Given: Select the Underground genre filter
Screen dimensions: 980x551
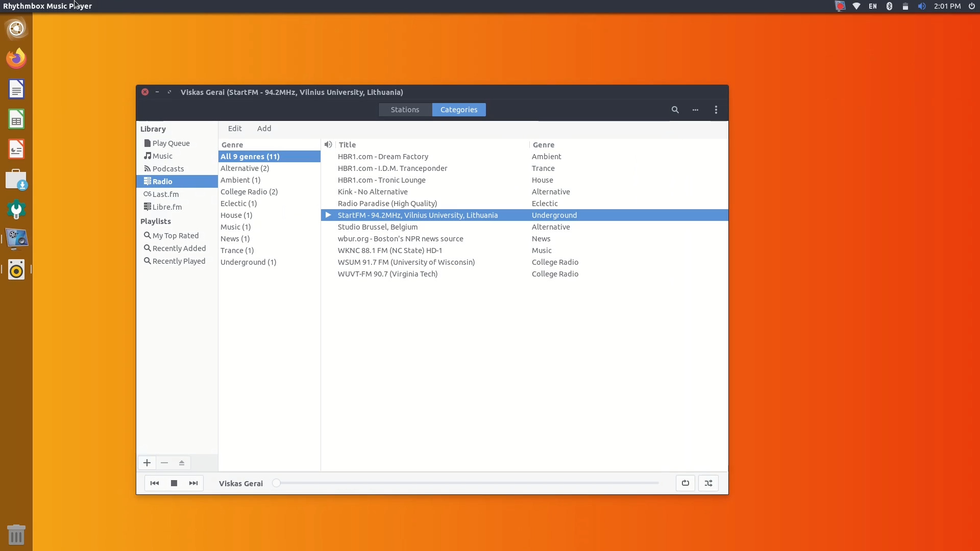Looking at the screenshot, I should pos(249,262).
